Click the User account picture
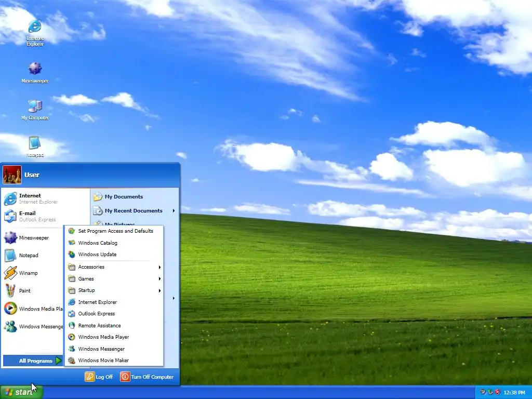 (x=12, y=175)
